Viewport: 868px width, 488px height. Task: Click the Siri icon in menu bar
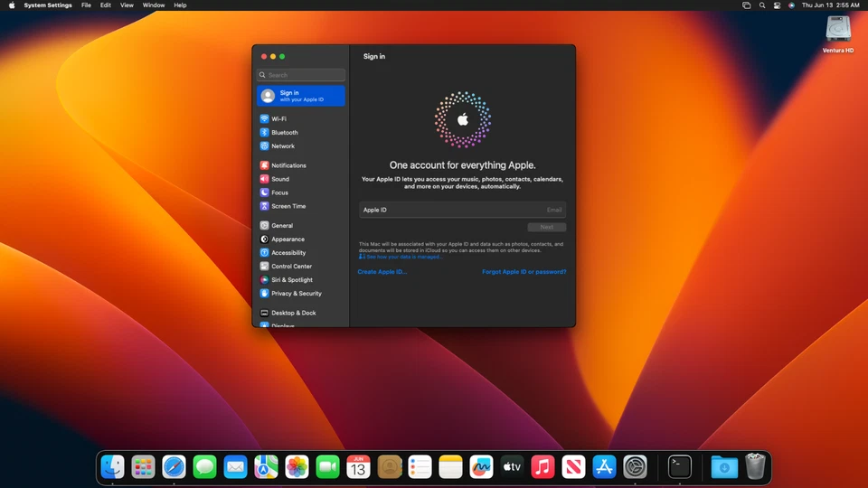(x=792, y=5)
